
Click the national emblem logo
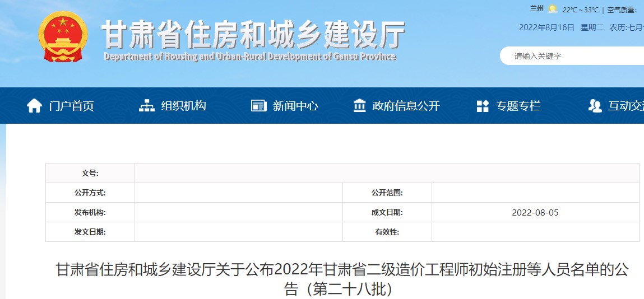coord(63,37)
